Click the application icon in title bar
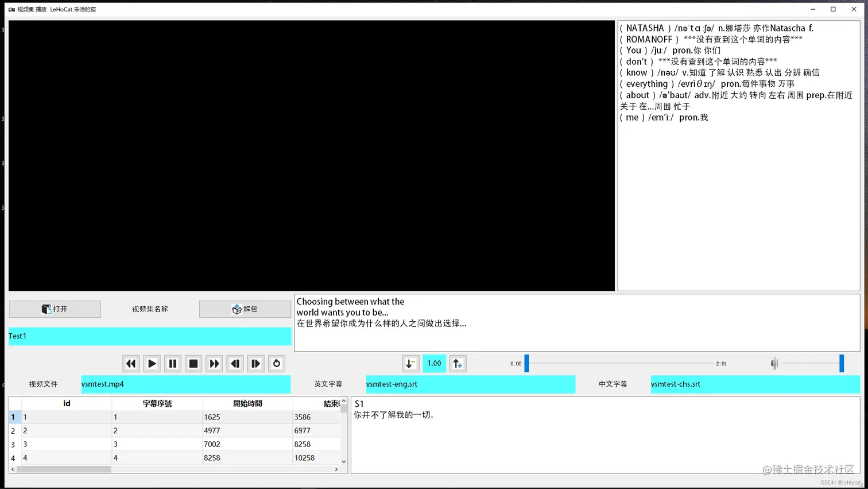Viewport: 868px width, 489px height. (11, 9)
